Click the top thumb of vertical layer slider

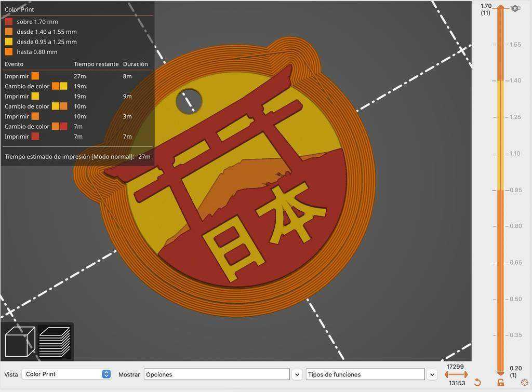(500, 7)
